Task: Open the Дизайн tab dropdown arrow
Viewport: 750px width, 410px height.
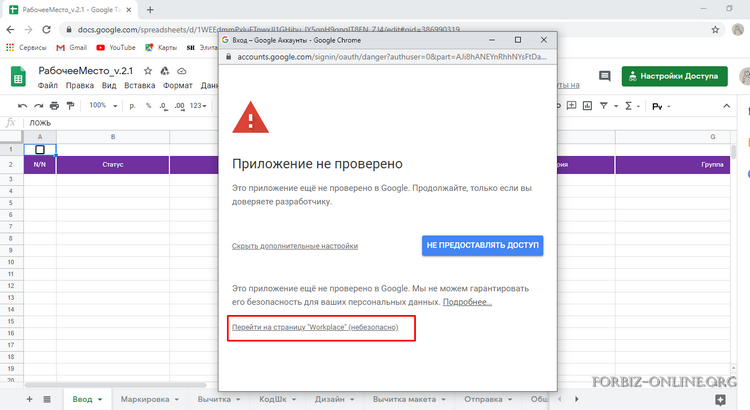Action: point(352,399)
